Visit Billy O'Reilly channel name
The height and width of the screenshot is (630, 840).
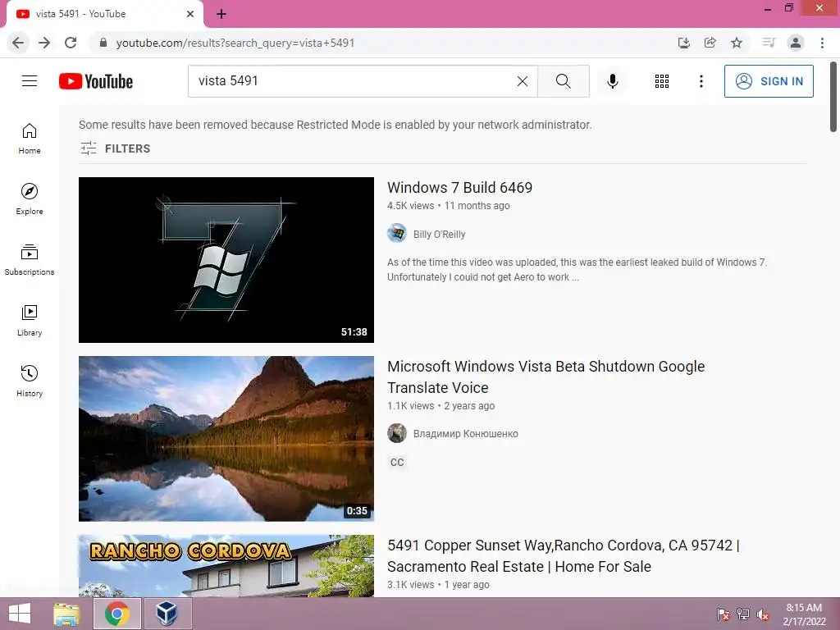click(440, 234)
